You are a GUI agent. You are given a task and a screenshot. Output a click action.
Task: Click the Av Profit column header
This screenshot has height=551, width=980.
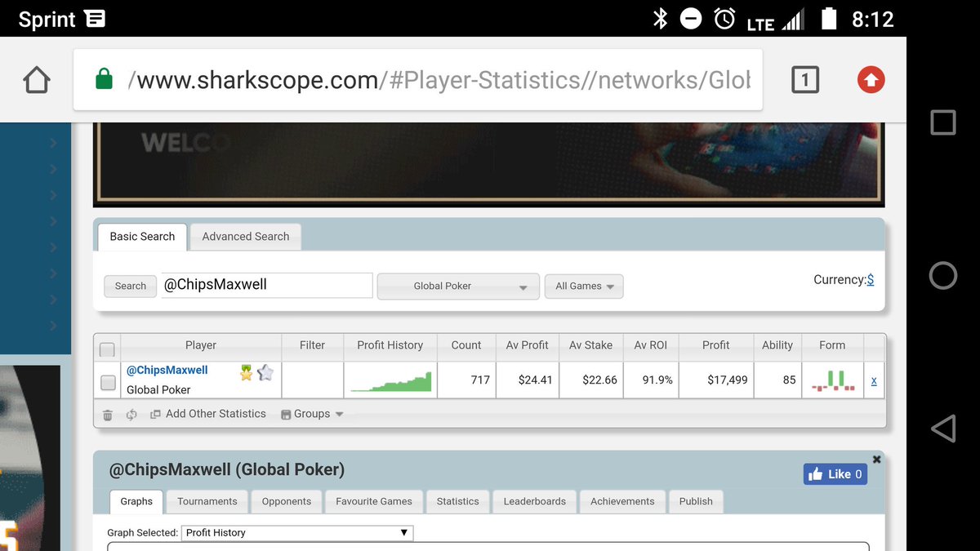click(528, 345)
